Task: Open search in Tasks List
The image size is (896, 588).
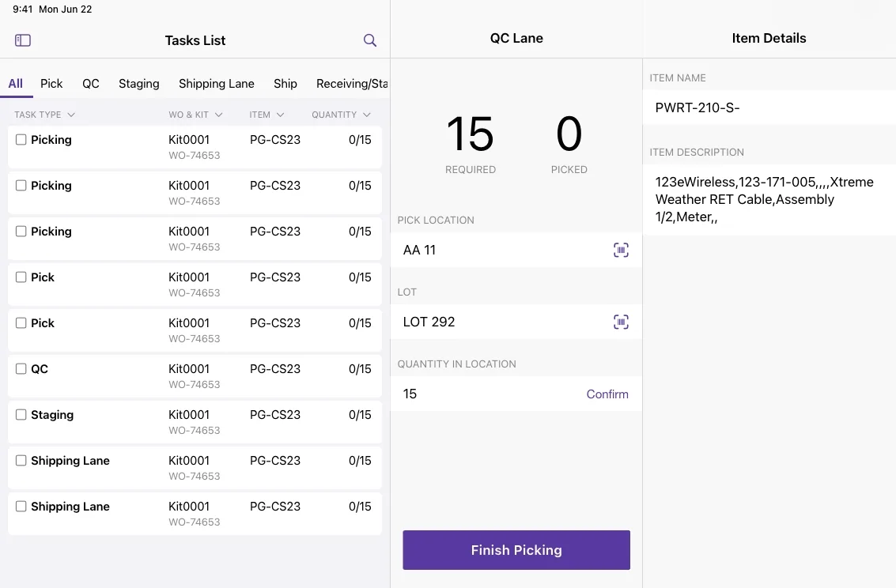Action: point(370,40)
